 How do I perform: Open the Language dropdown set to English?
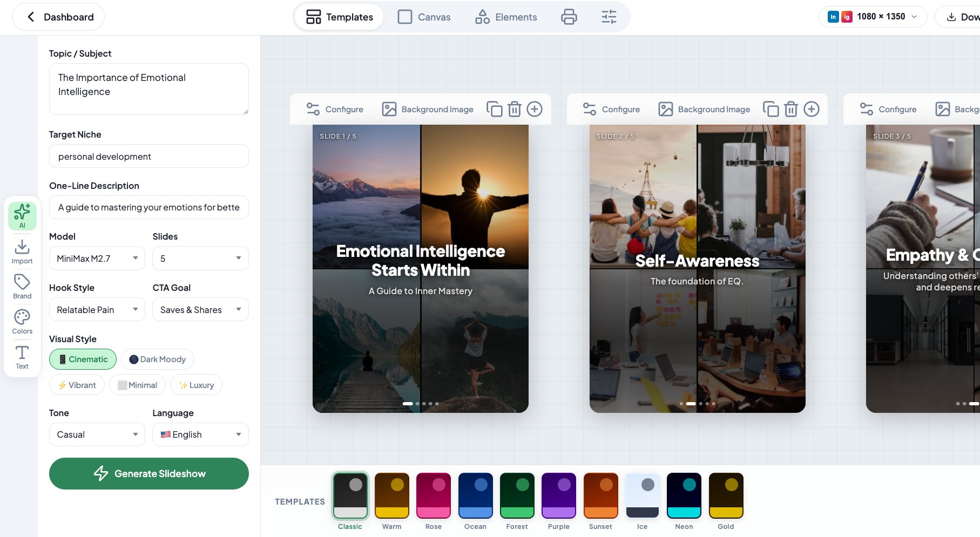(200, 434)
